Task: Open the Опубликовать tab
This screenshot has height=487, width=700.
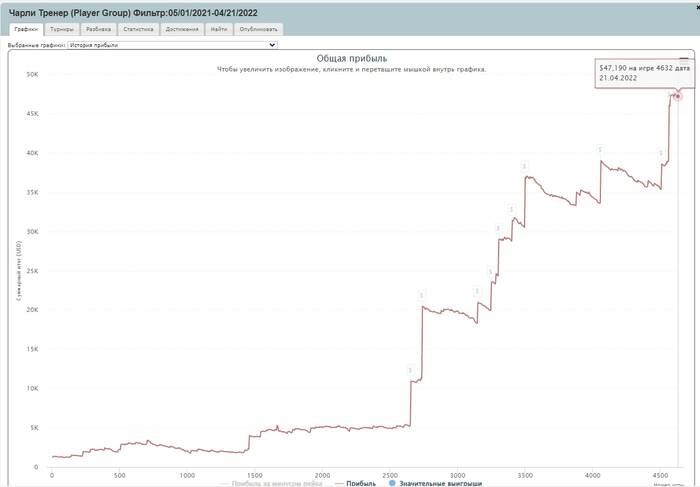Action: tap(258, 29)
